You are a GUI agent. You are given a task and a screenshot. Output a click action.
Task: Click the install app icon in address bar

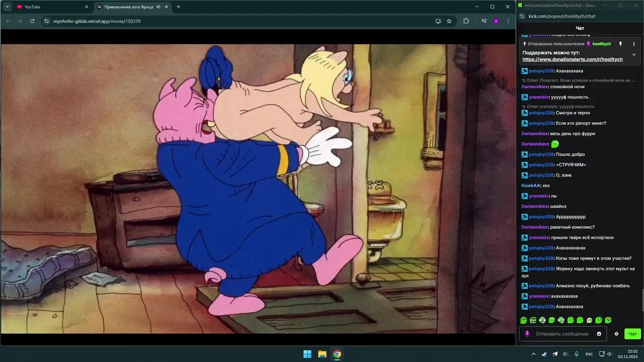point(438,21)
